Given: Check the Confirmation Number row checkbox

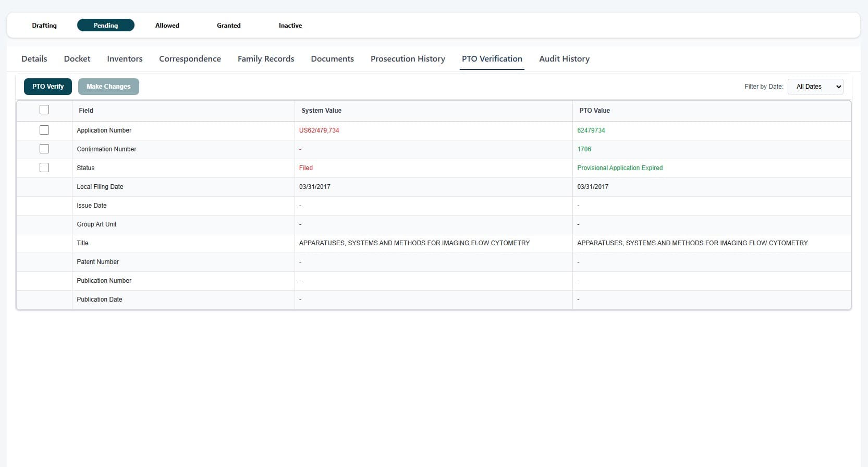Looking at the screenshot, I should [x=44, y=149].
